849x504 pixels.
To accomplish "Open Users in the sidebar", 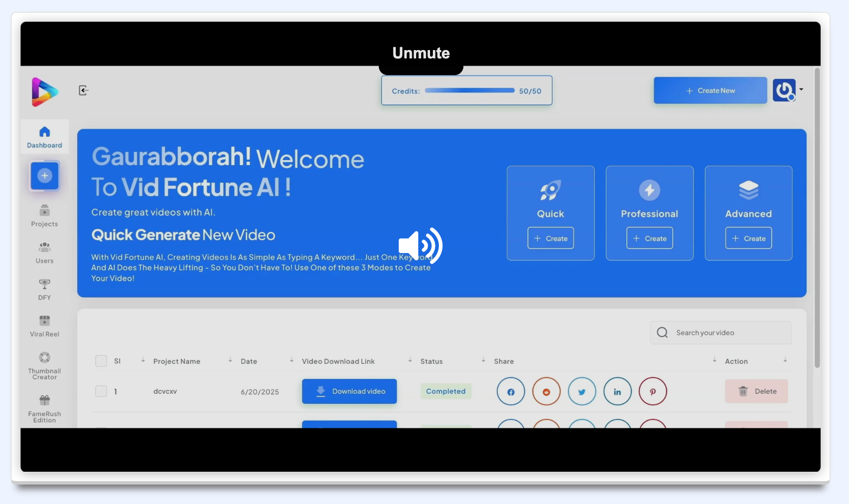I will [x=45, y=253].
